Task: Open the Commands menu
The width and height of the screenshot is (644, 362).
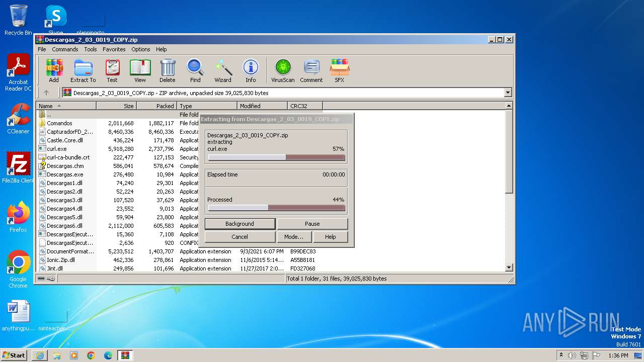Action: tap(65, 49)
